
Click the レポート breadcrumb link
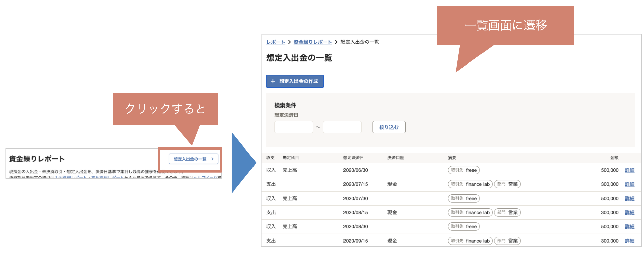tap(276, 42)
